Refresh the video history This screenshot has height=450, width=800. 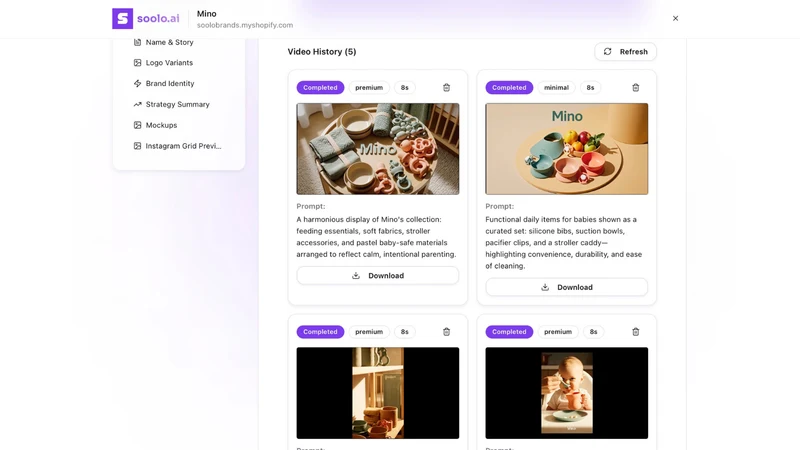pos(626,52)
